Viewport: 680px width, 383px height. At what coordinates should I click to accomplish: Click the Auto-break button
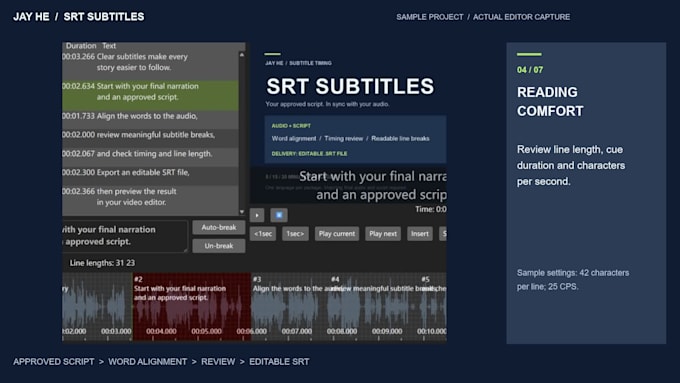(219, 227)
